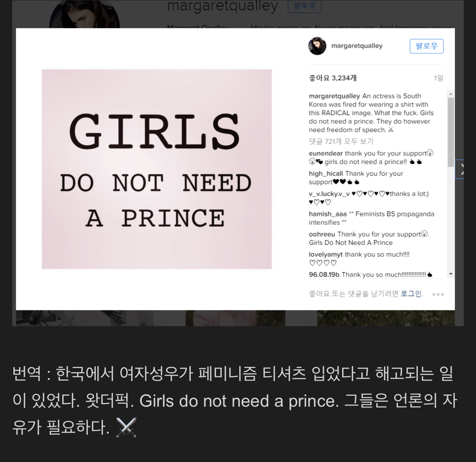Open 96.08.19b commenter profile
The image size is (476, 462).
coord(324,275)
